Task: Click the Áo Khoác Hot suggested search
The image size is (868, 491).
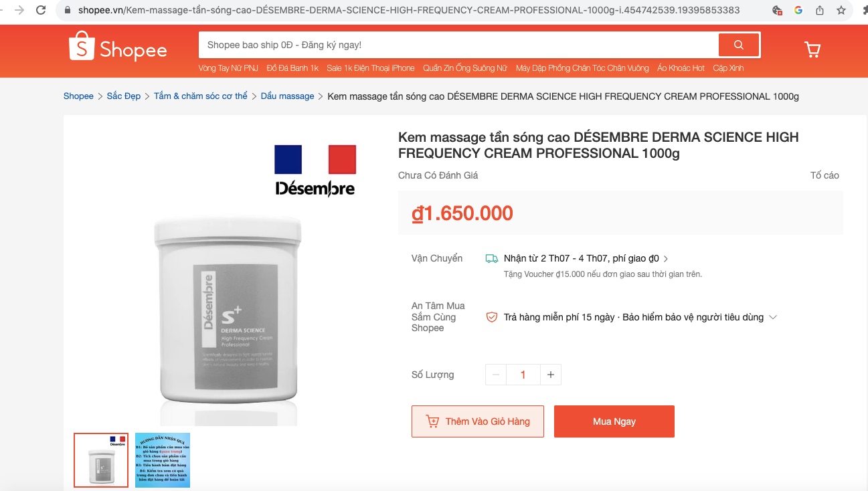Action: (681, 68)
